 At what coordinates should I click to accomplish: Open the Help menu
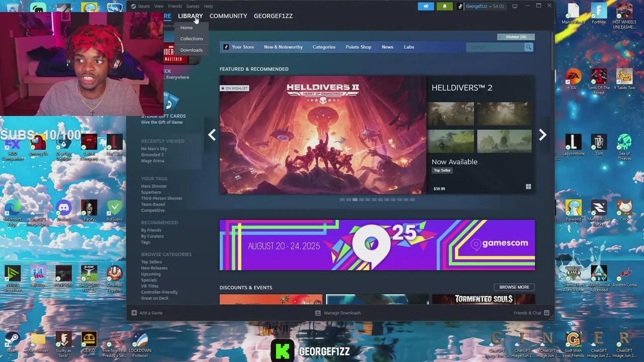[x=208, y=6]
